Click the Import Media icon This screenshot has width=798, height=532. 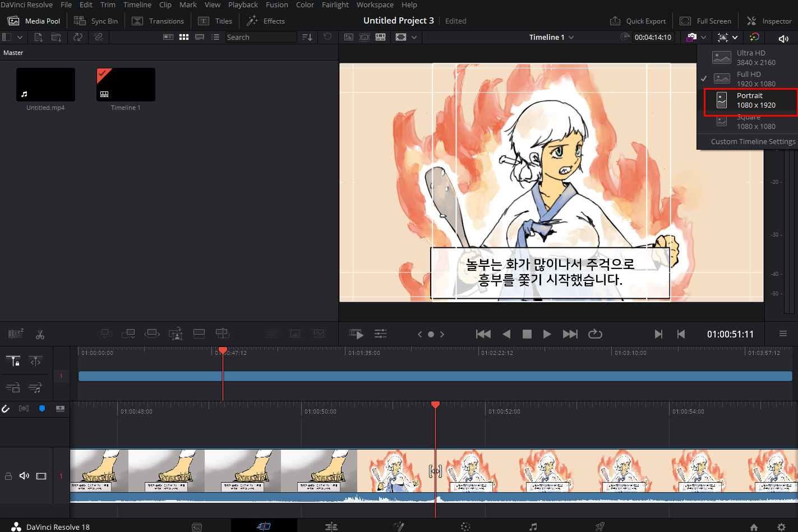38,37
